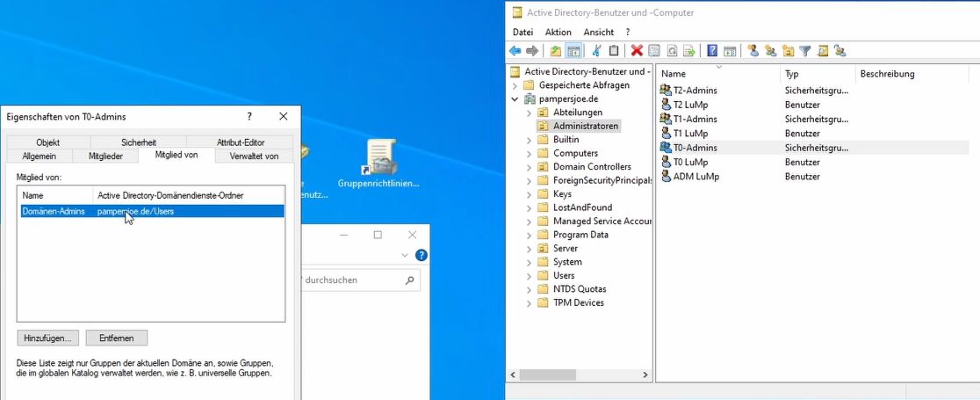Switch to the Allgemein tab

click(40, 156)
